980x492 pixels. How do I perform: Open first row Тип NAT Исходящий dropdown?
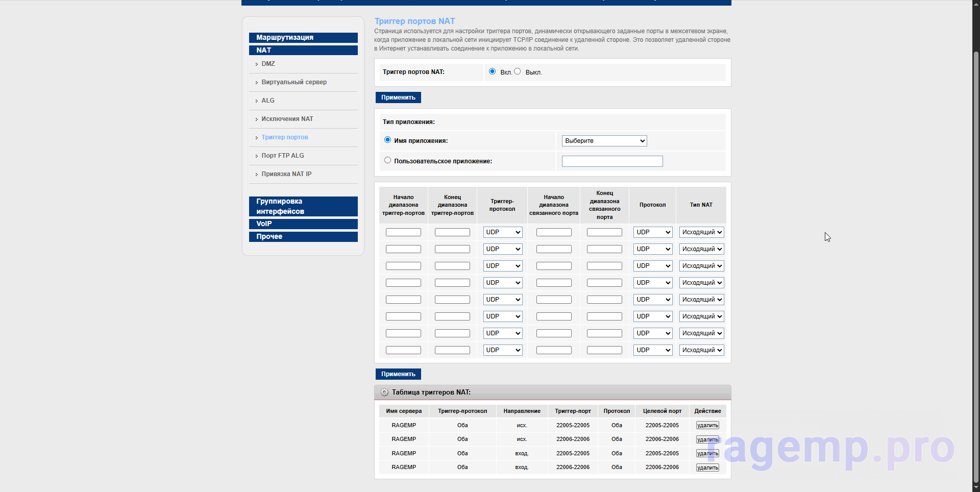[701, 232]
